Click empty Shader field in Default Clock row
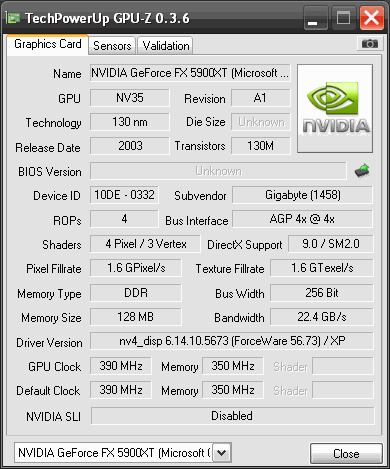Image resolution: width=390 pixels, height=469 pixels. [343, 390]
